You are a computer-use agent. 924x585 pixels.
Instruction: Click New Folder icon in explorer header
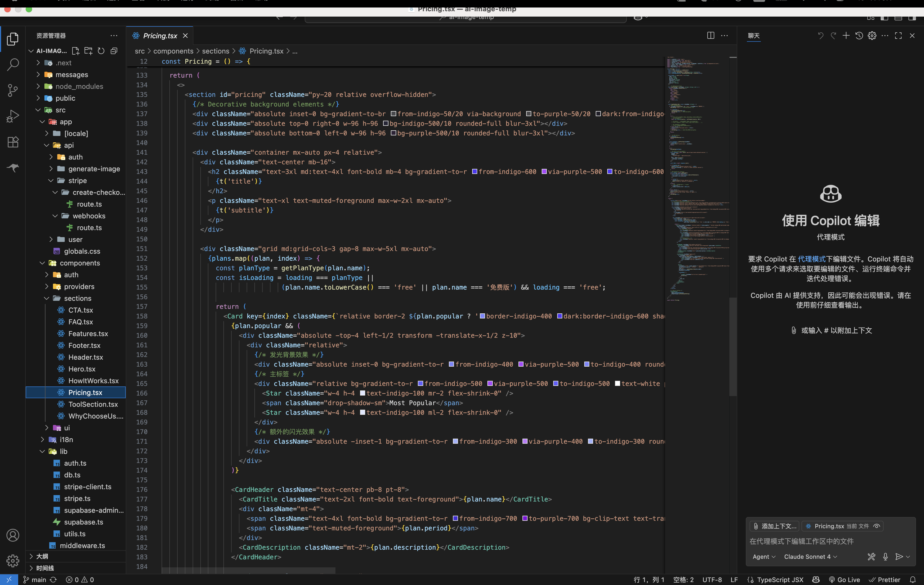click(x=89, y=51)
